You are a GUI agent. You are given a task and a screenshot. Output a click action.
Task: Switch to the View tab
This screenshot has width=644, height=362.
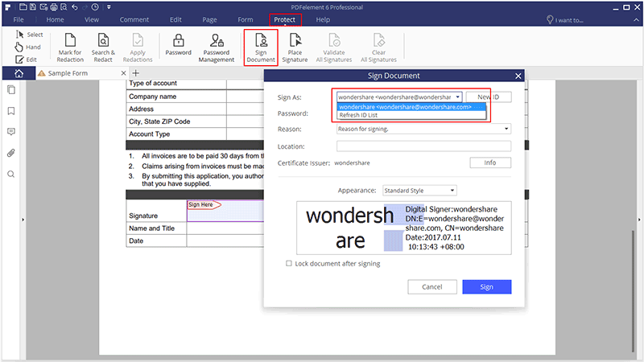coord(92,19)
